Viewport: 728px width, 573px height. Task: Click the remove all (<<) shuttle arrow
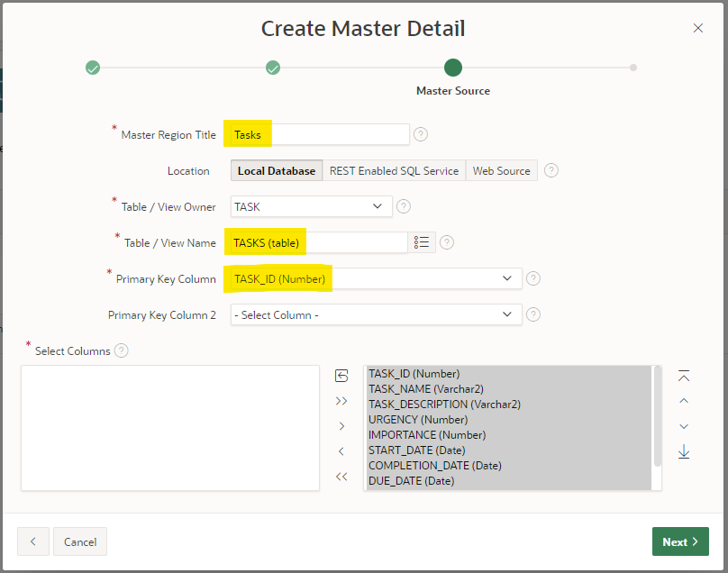click(x=341, y=477)
